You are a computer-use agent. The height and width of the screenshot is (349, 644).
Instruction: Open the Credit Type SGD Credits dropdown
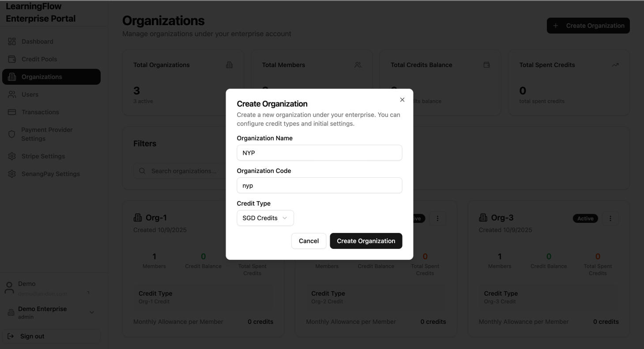265,218
